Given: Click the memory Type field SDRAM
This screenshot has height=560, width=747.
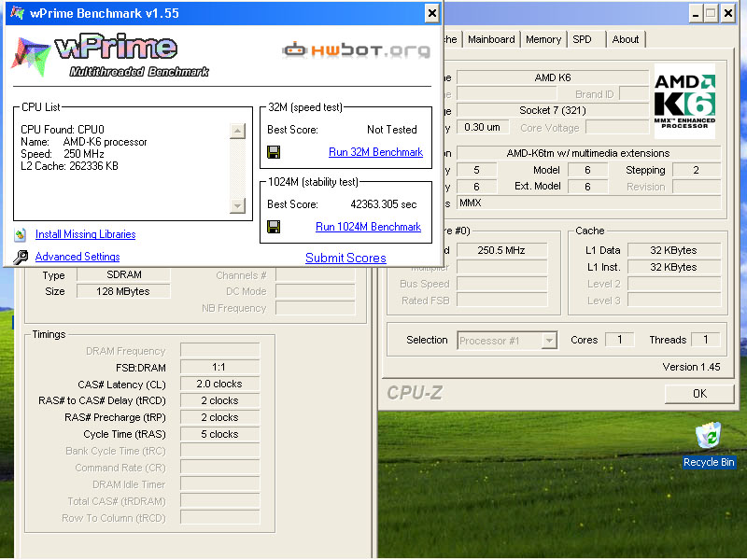Looking at the screenshot, I should (x=123, y=274).
